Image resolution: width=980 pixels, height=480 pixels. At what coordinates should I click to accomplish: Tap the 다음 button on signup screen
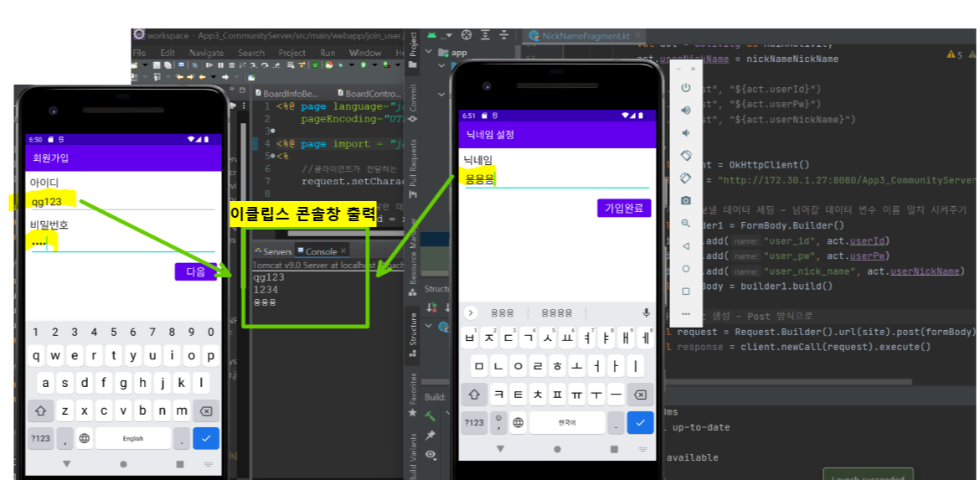pyautogui.click(x=196, y=272)
